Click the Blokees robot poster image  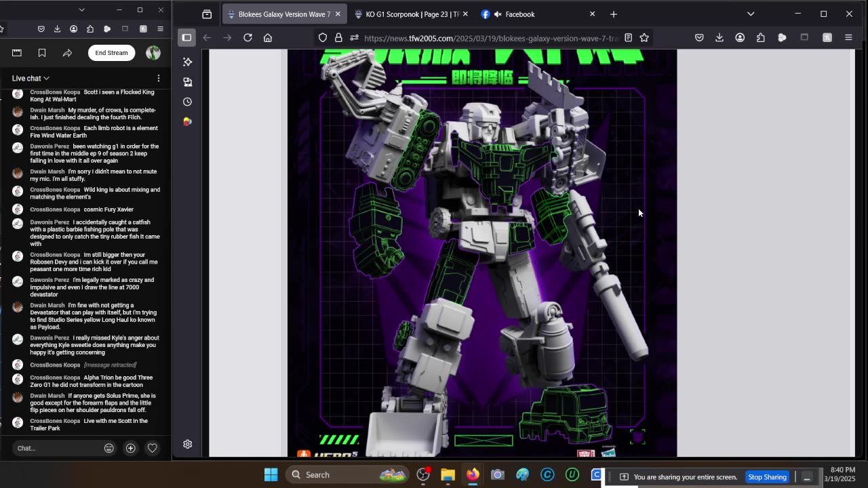tap(482, 253)
